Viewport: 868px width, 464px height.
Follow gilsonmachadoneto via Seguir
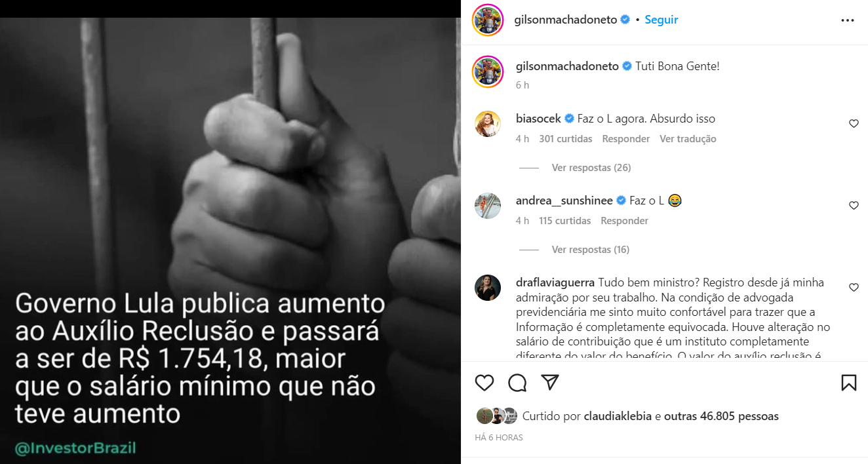[x=661, y=20]
